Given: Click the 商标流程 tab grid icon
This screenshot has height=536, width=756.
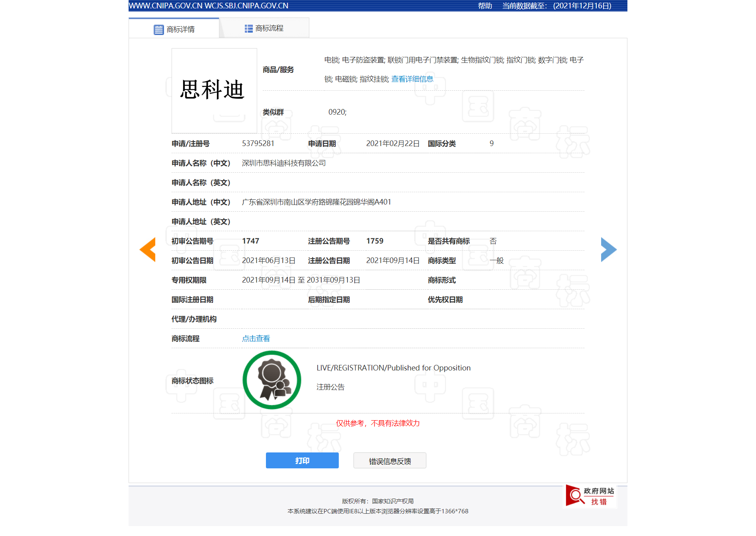Looking at the screenshot, I should click(x=249, y=29).
